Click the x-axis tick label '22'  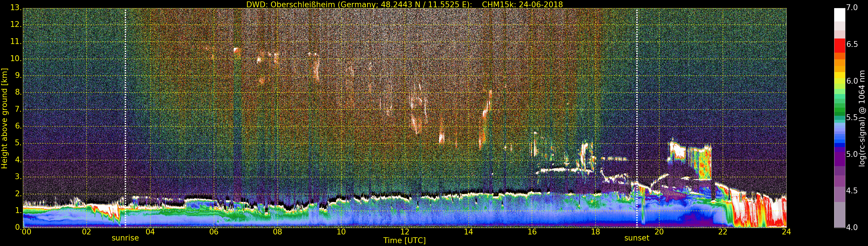pyautogui.click(x=723, y=232)
